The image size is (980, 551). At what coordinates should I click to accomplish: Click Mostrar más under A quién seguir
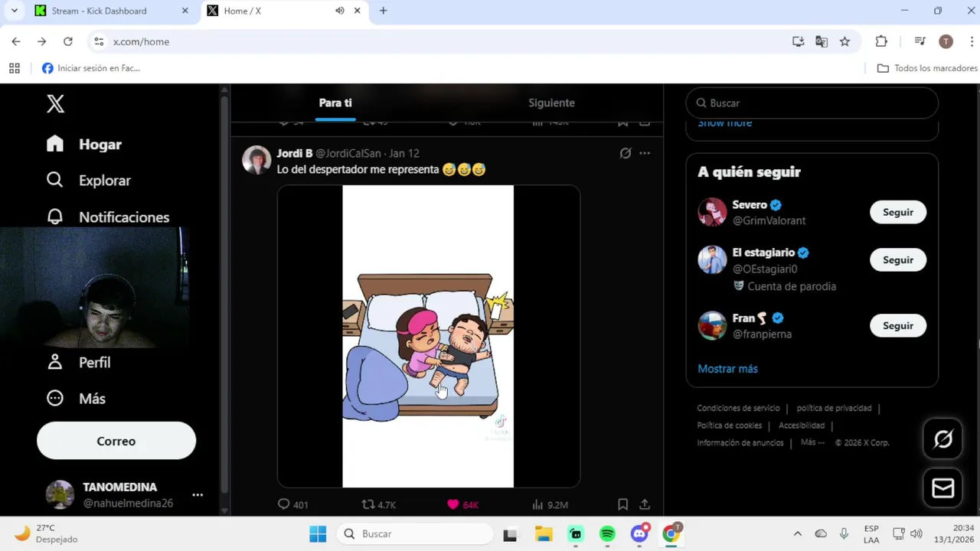727,369
